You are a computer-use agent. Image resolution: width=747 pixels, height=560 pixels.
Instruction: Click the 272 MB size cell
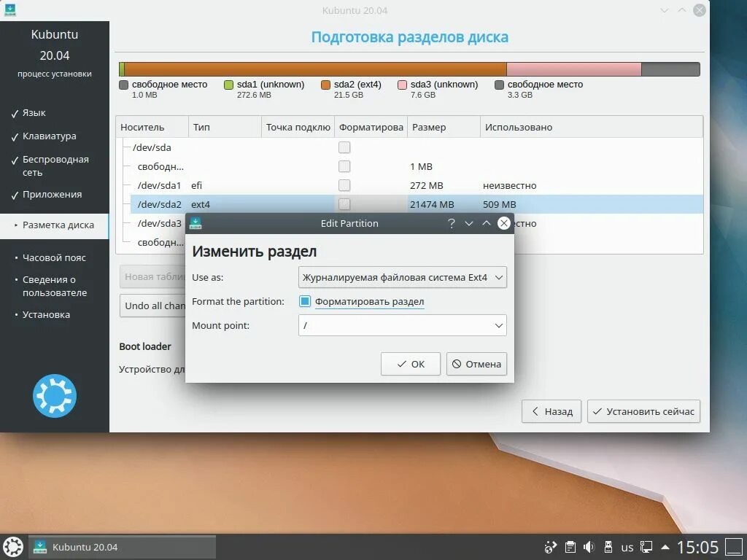(x=426, y=186)
